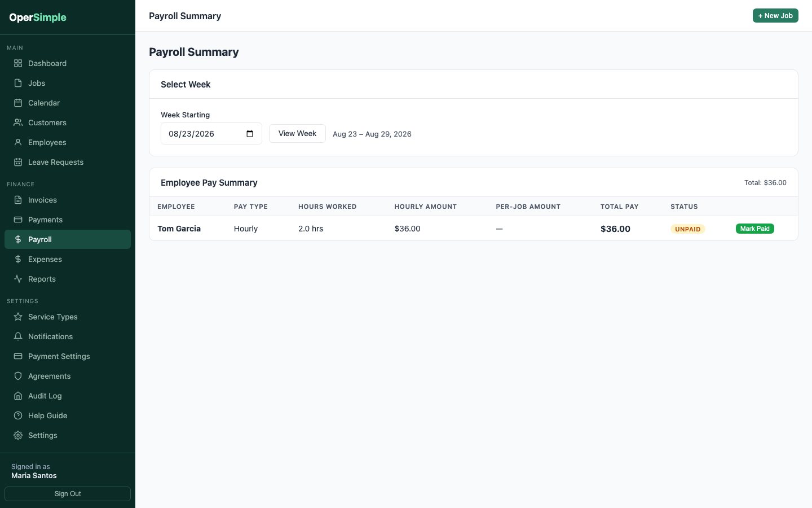Click the Agreements shield icon
The image size is (812, 508).
coord(18,376)
